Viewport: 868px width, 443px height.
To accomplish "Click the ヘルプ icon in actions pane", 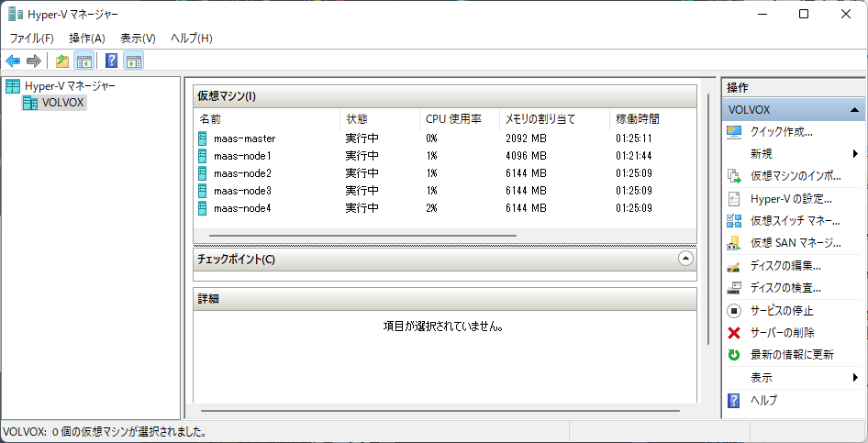I will pos(733,401).
